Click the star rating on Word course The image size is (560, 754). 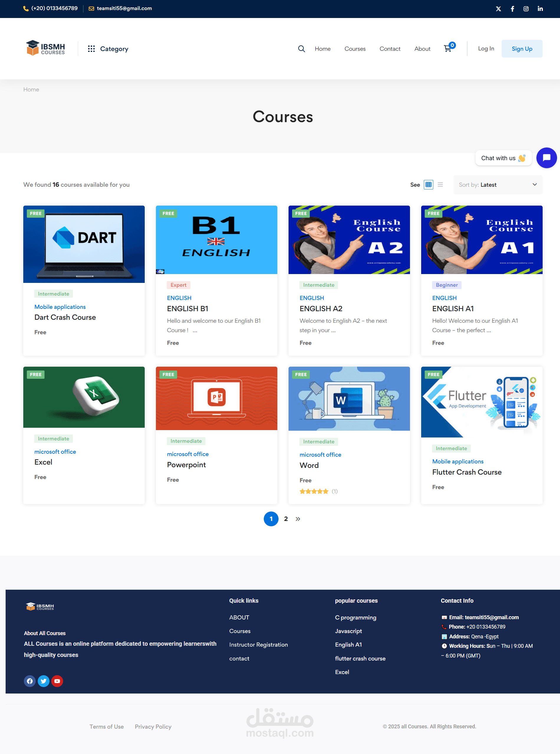pos(314,491)
